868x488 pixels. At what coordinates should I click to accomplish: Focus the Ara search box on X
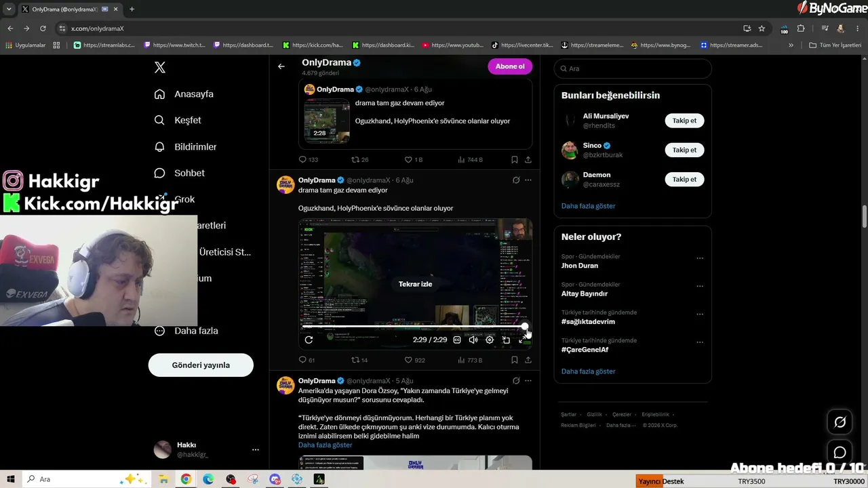tap(633, 68)
